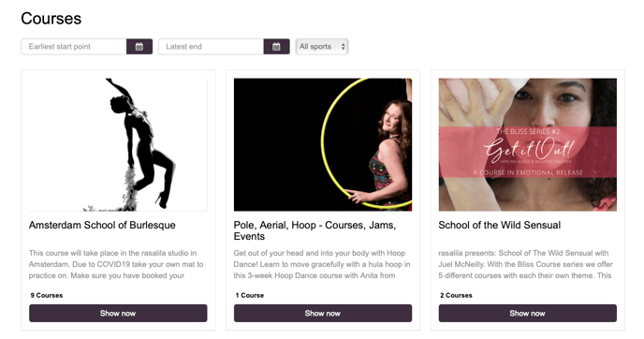This screenshot has height=339, width=644.
Task: Click the Amsterdam School of Burlesque title
Action: click(102, 225)
